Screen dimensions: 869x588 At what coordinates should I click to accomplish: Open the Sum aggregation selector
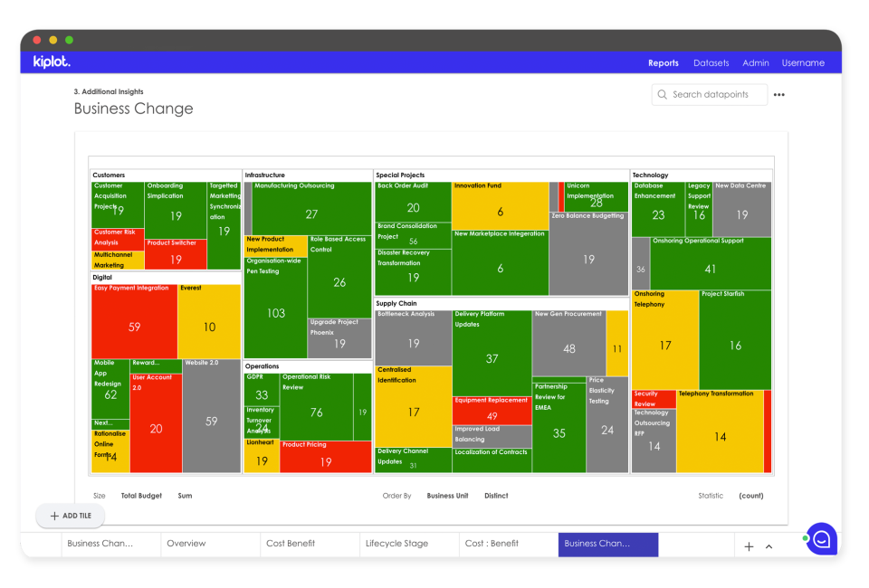pos(183,496)
